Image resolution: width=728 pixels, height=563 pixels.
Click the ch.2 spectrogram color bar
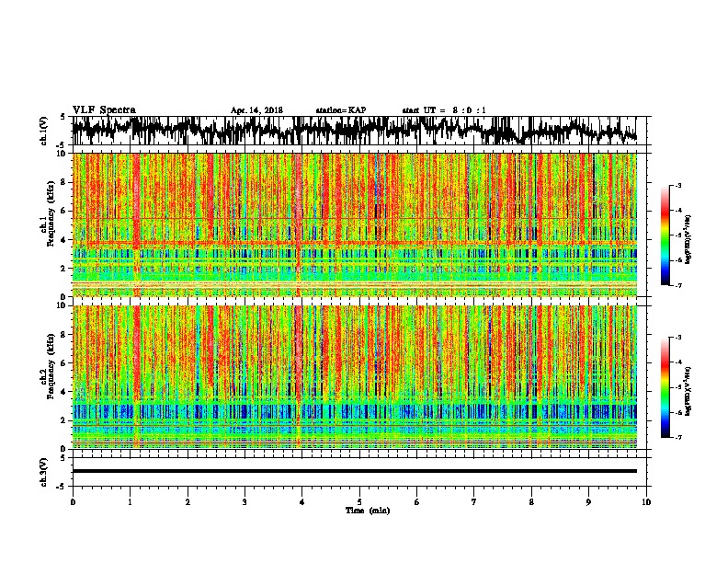pyautogui.click(x=665, y=387)
